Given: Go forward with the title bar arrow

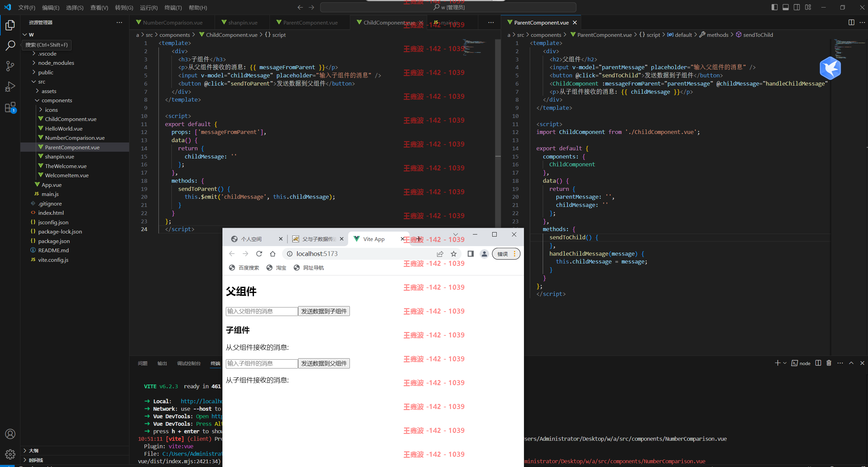Looking at the screenshot, I should (311, 7).
